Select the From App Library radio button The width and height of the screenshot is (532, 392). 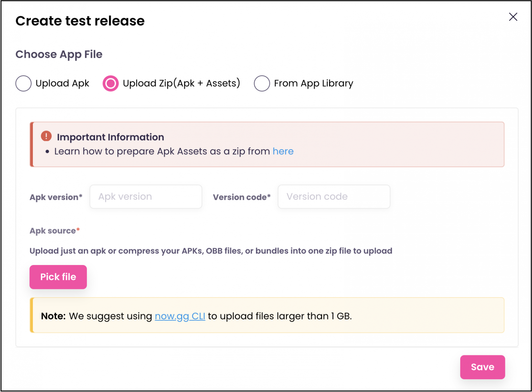click(262, 83)
